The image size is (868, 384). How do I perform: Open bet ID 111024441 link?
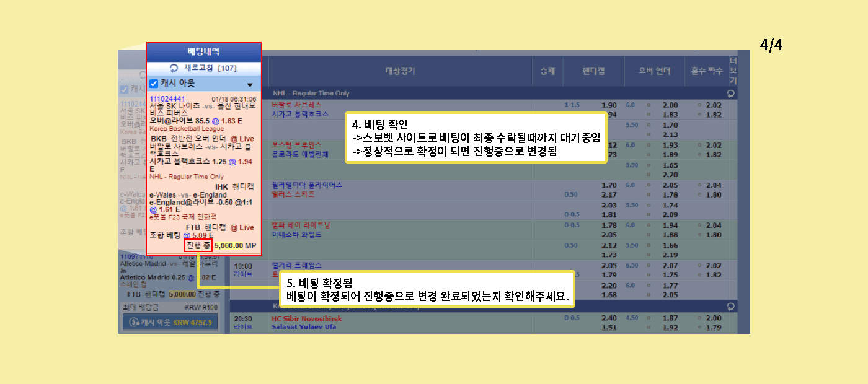(x=167, y=99)
